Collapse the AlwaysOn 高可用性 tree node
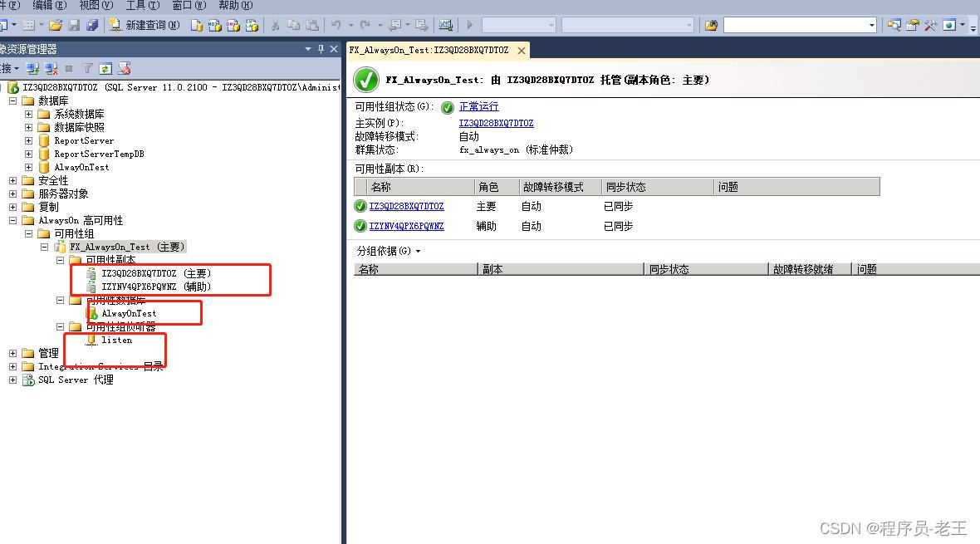This screenshot has width=980, height=544. 13,220
